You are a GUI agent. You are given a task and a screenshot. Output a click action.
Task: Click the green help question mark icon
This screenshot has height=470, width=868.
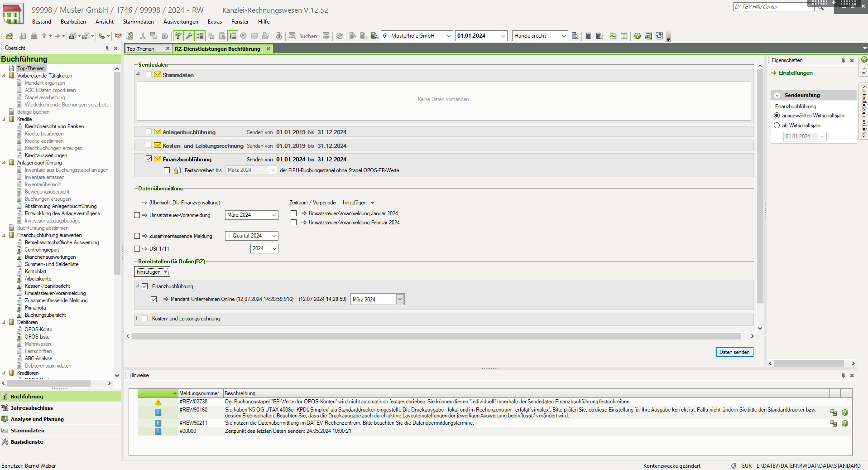[x=638, y=36]
